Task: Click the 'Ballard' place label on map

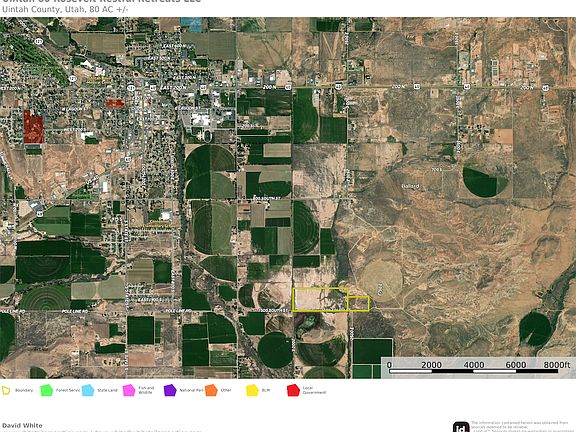Action: pos(410,186)
